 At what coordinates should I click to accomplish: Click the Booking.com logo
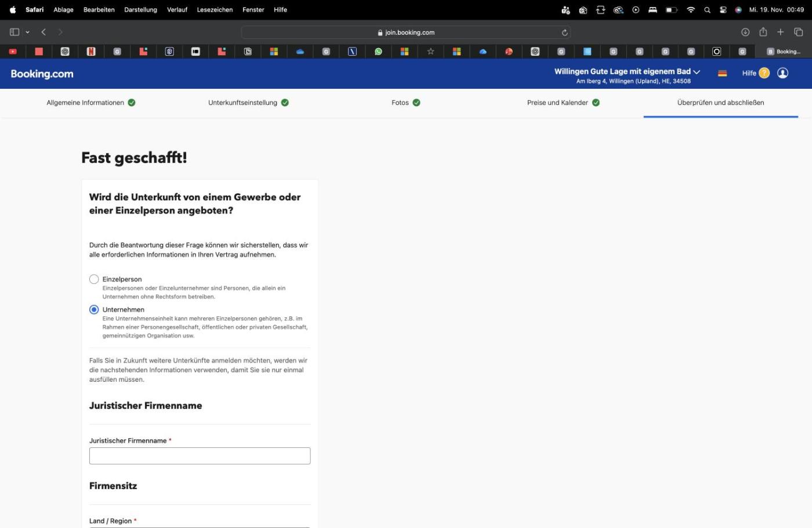pos(42,74)
